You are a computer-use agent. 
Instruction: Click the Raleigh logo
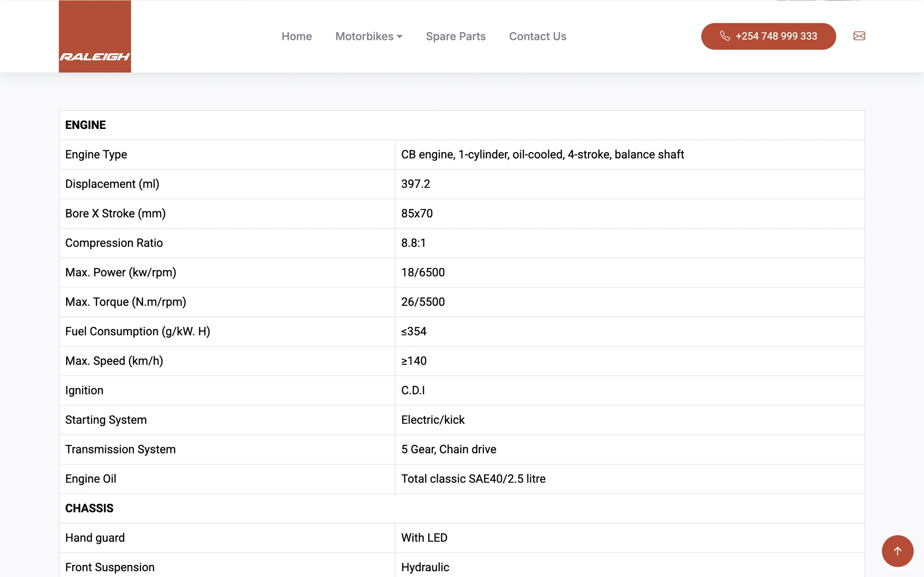coord(95,36)
